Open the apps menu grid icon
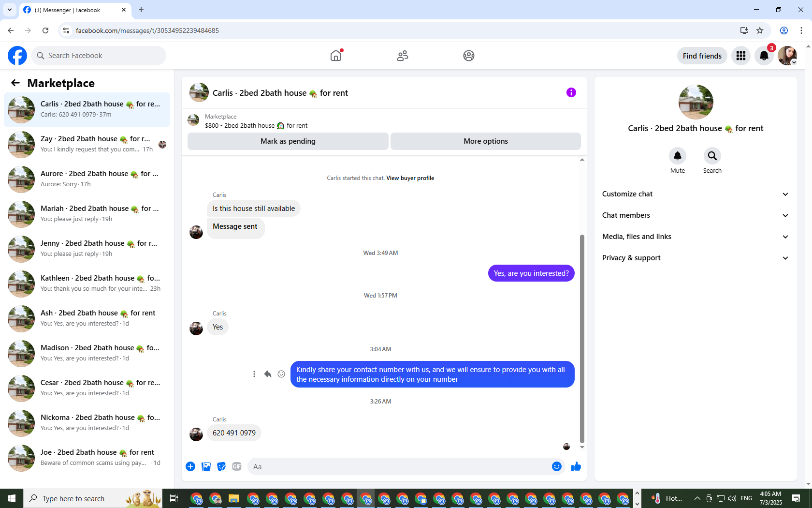This screenshot has width=812, height=508. (741, 56)
